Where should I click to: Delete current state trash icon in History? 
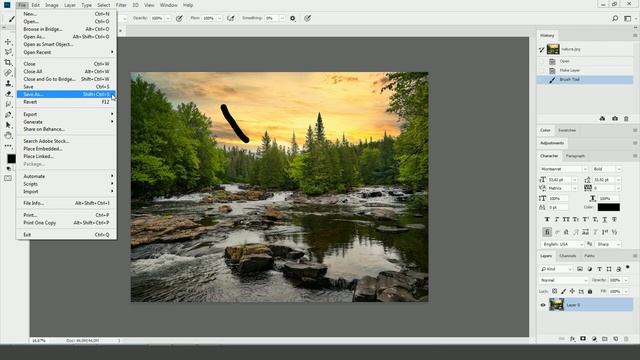point(626,118)
